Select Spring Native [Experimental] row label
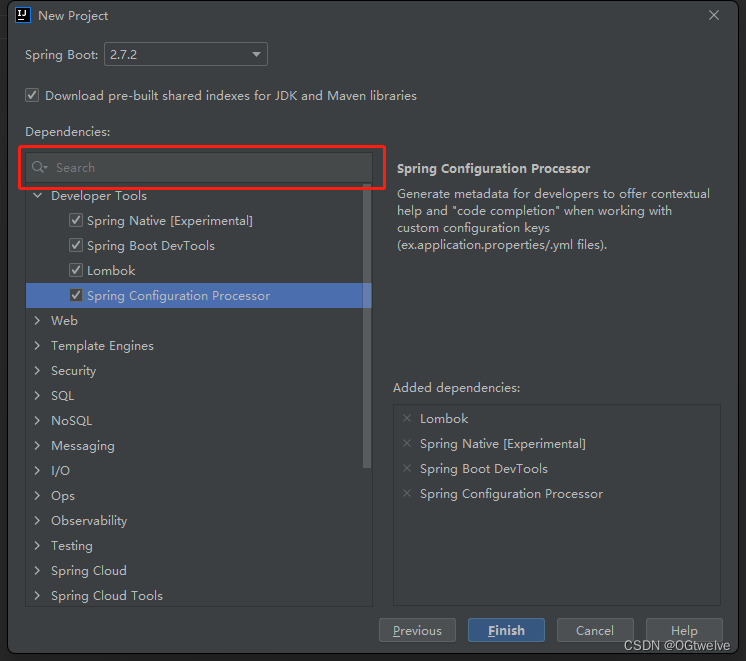This screenshot has width=746, height=661. tap(170, 220)
